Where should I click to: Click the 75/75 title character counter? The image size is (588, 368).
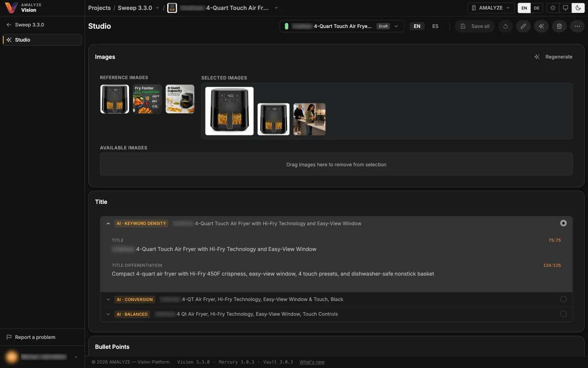(x=555, y=240)
